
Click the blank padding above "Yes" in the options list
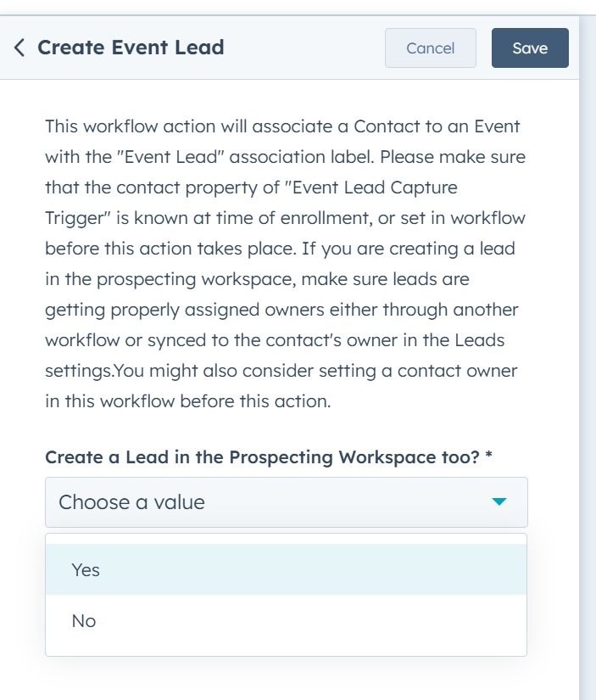(x=287, y=540)
